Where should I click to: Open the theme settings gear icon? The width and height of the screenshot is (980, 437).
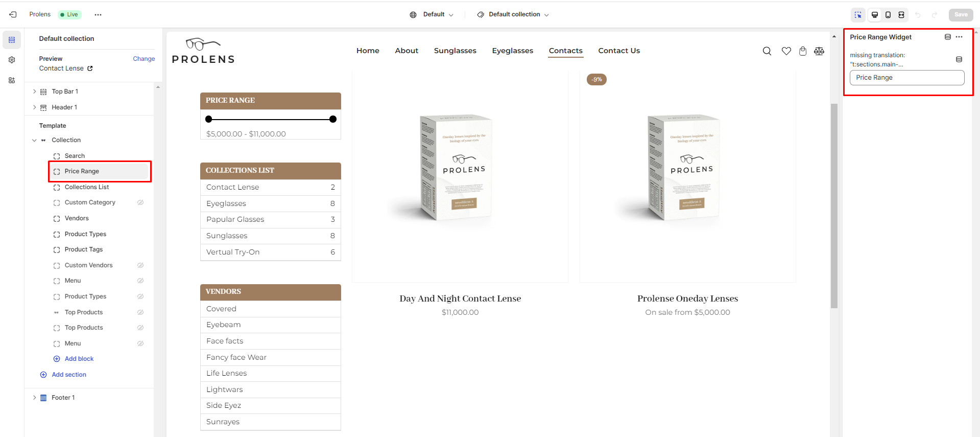12,60
